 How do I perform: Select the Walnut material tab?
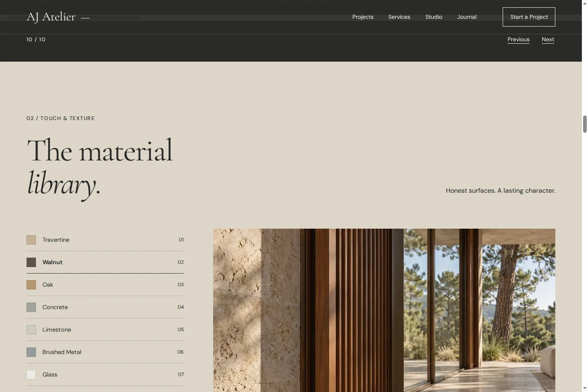pyautogui.click(x=105, y=262)
